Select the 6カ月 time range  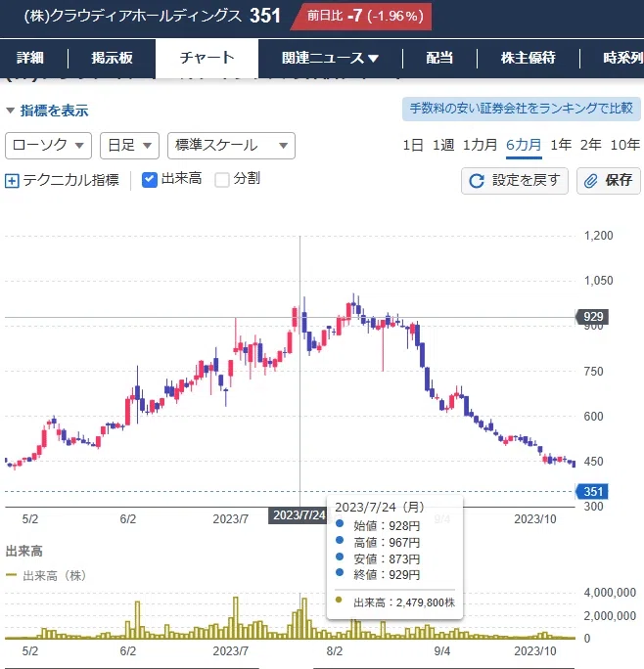[524, 145]
